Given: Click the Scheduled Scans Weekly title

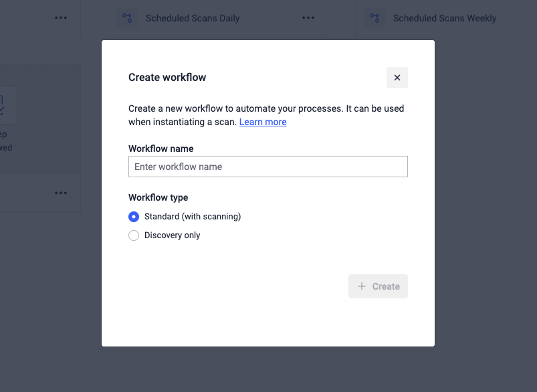Looking at the screenshot, I should [445, 18].
